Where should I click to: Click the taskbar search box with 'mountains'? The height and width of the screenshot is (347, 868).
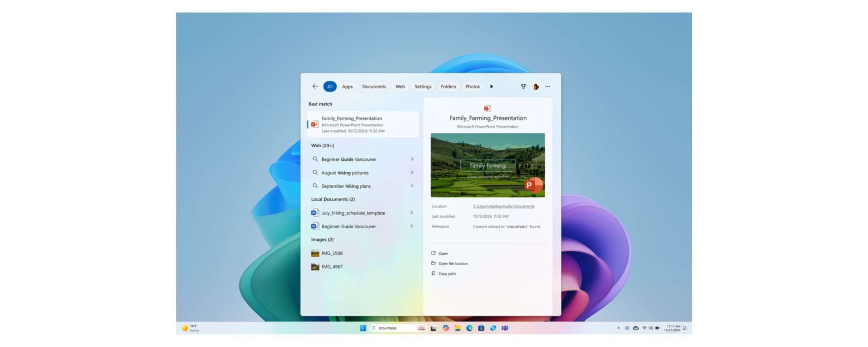(398, 328)
